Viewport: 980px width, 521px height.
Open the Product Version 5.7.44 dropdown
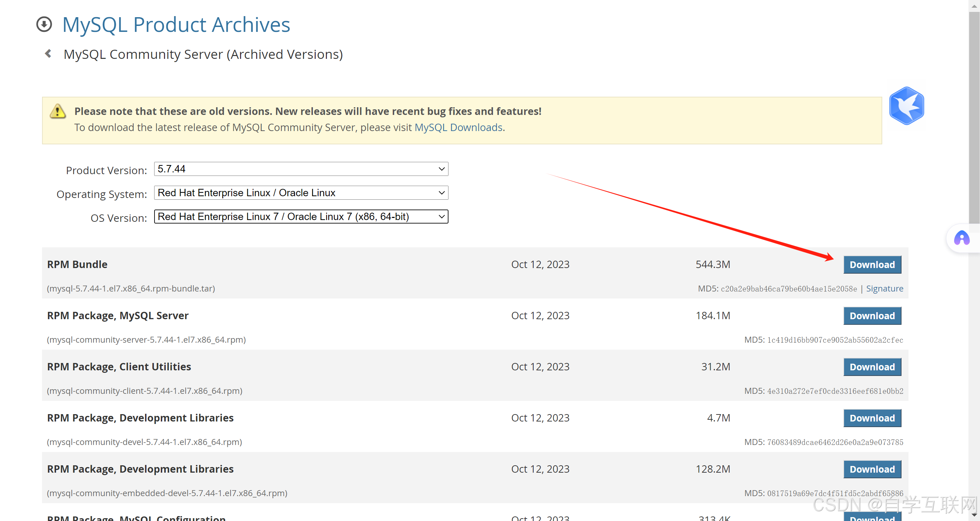tap(301, 169)
